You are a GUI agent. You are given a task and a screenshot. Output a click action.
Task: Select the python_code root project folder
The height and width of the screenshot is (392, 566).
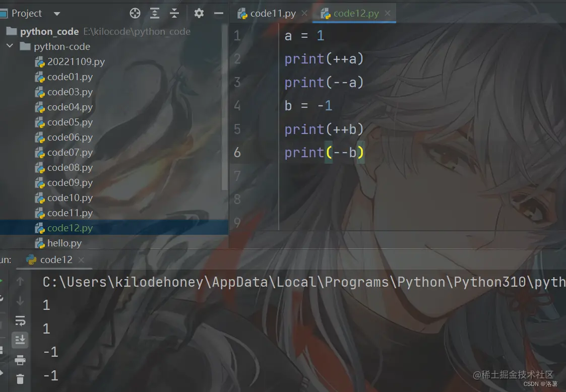[x=49, y=32]
